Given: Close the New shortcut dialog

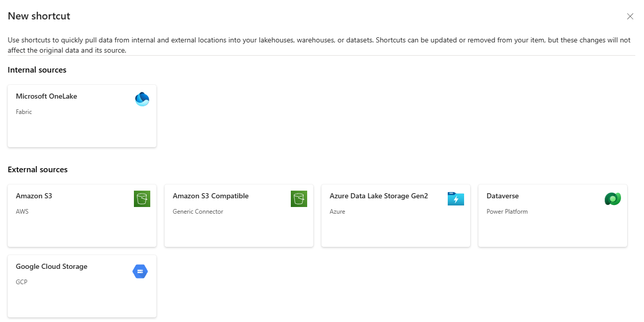Looking at the screenshot, I should (630, 16).
